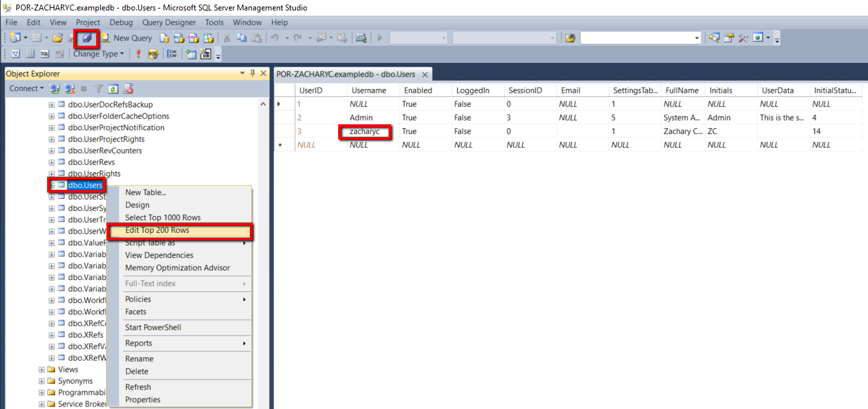The height and width of the screenshot is (409, 868).
Task: Select the dbo.Users table node
Action: (x=85, y=185)
